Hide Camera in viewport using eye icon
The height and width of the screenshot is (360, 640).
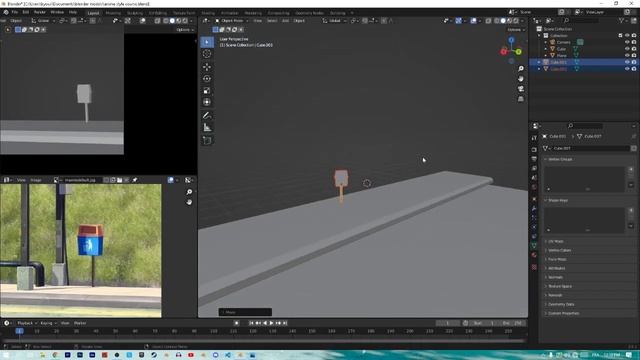627,42
